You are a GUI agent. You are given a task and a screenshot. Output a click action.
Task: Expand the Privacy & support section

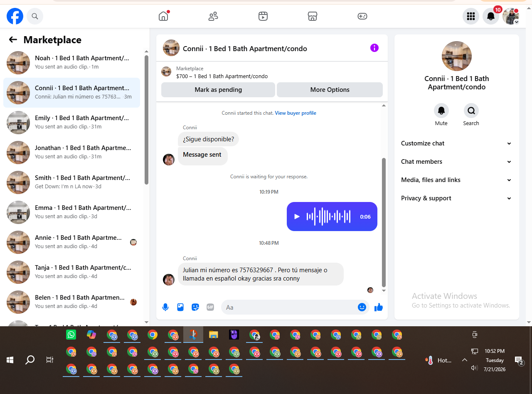(456, 198)
